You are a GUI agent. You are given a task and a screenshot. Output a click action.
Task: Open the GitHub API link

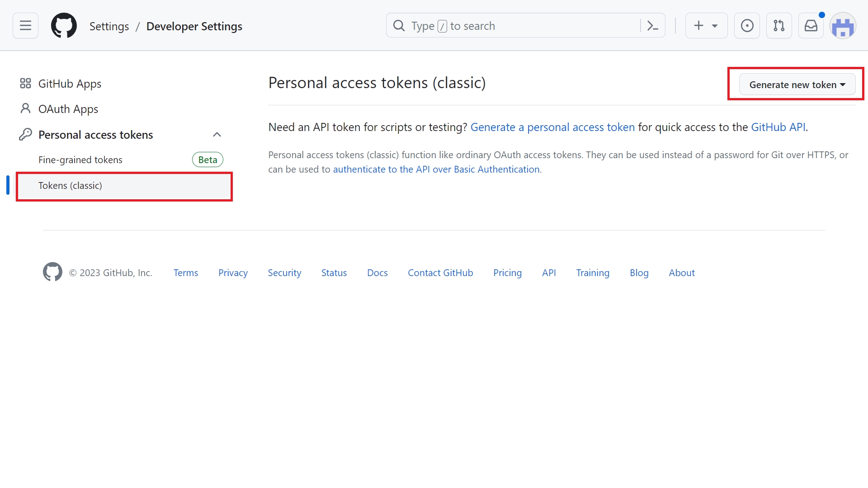coord(778,127)
